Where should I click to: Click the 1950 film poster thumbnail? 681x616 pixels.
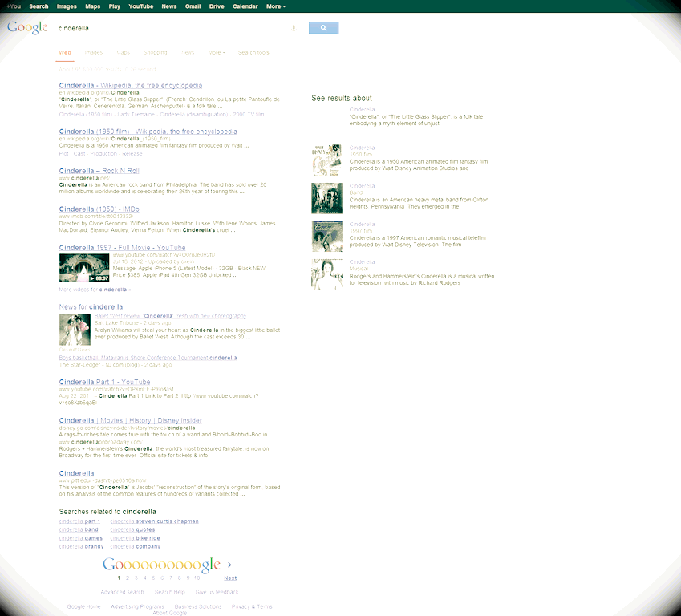click(x=326, y=160)
